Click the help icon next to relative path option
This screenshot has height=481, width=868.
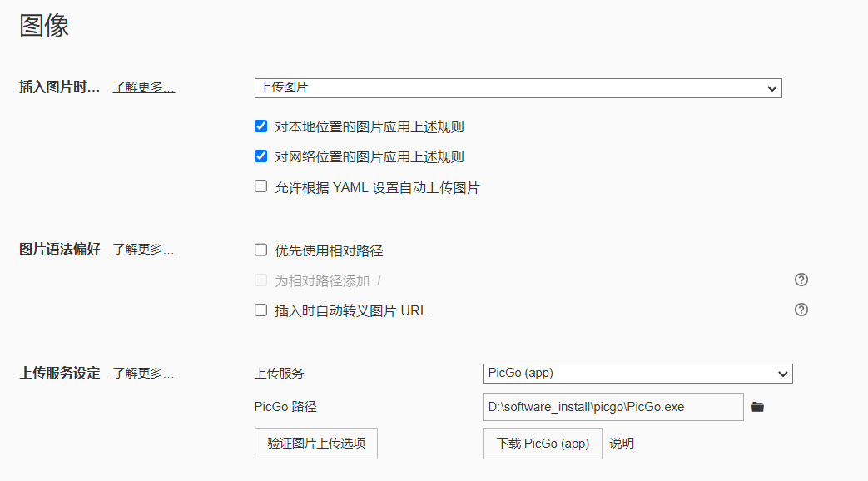pos(801,280)
